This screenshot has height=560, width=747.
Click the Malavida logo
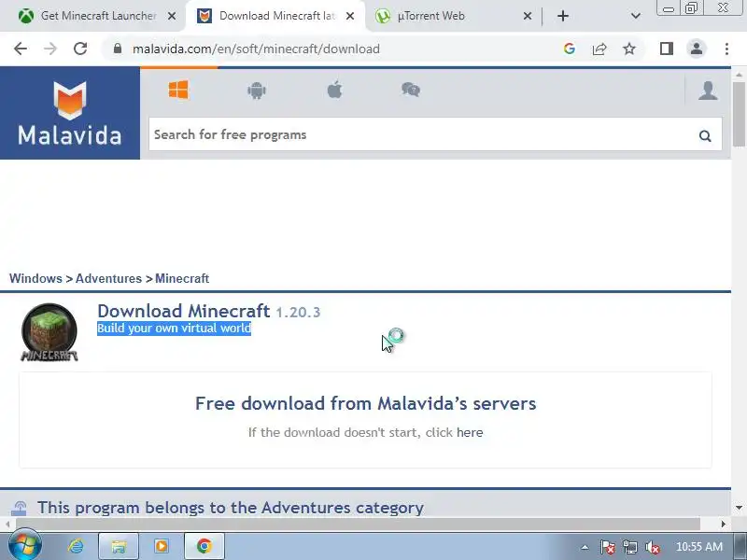pyautogui.click(x=70, y=113)
